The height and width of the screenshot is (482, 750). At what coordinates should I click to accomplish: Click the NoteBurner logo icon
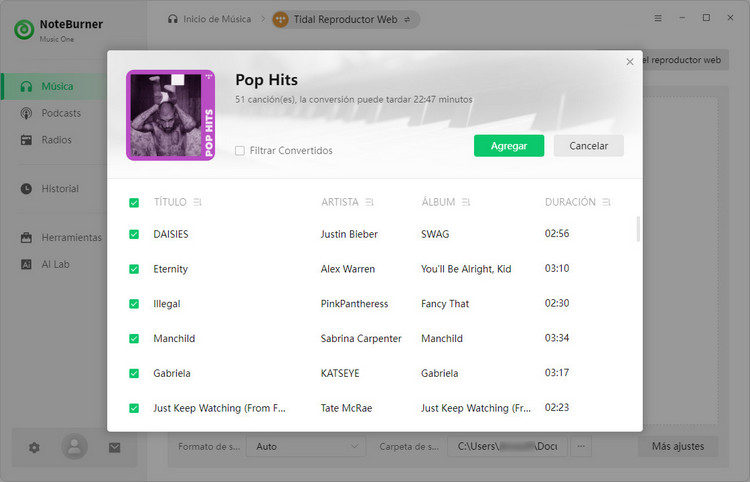(24, 29)
